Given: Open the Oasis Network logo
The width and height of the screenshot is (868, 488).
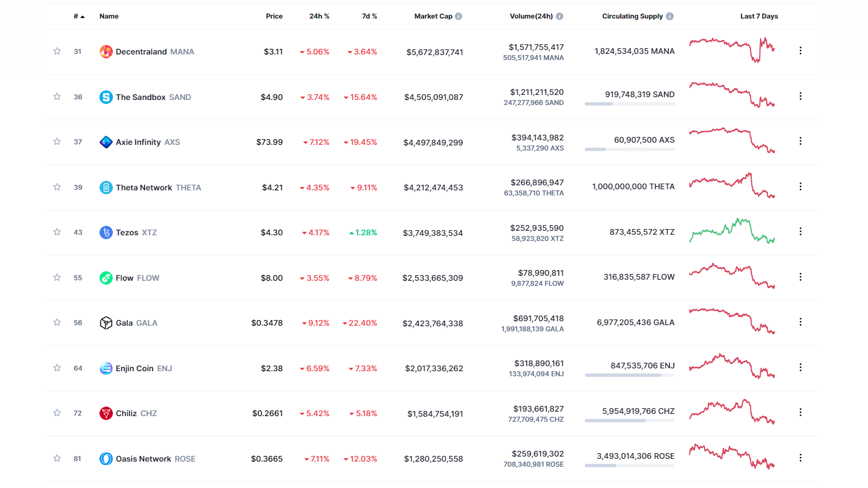Looking at the screenshot, I should tap(106, 459).
